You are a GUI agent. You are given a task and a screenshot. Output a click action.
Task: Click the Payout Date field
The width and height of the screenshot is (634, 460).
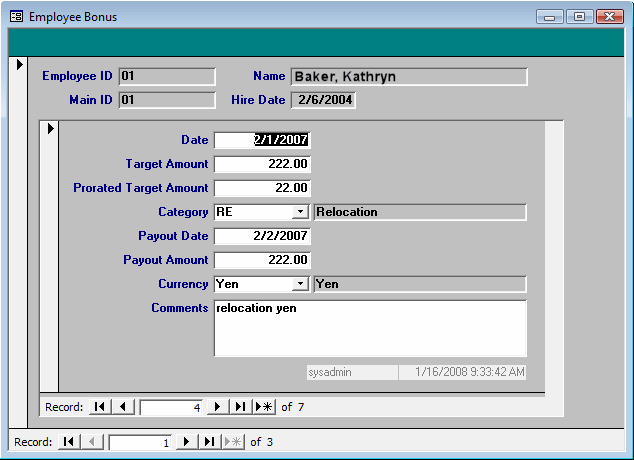point(262,236)
